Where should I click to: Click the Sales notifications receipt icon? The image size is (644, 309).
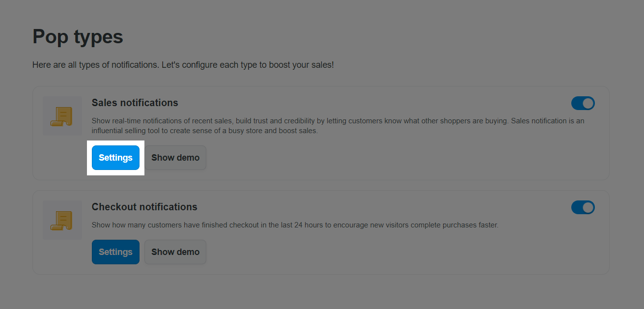tap(62, 116)
